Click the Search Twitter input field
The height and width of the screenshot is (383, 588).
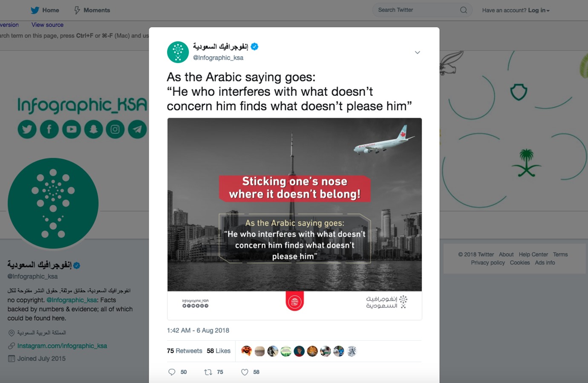[x=415, y=10]
